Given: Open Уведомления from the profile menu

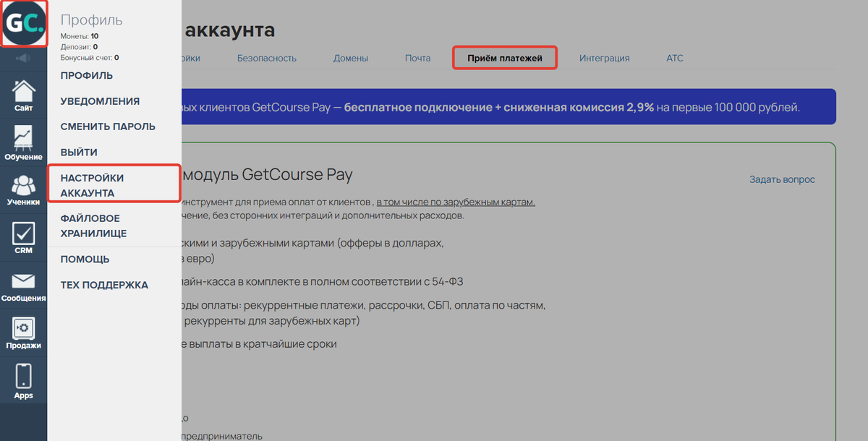Looking at the screenshot, I should coord(100,101).
